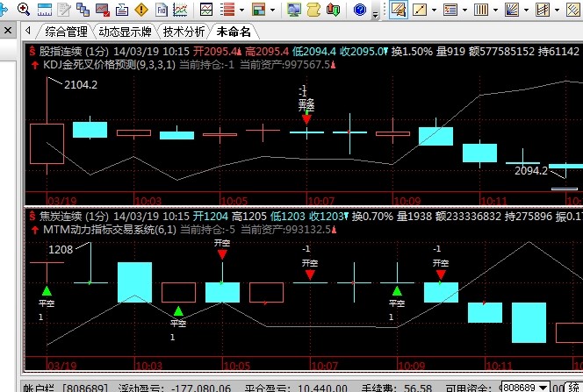Open the multi-line chart icon in toolbar
583x392 pixels.
pos(179,10)
